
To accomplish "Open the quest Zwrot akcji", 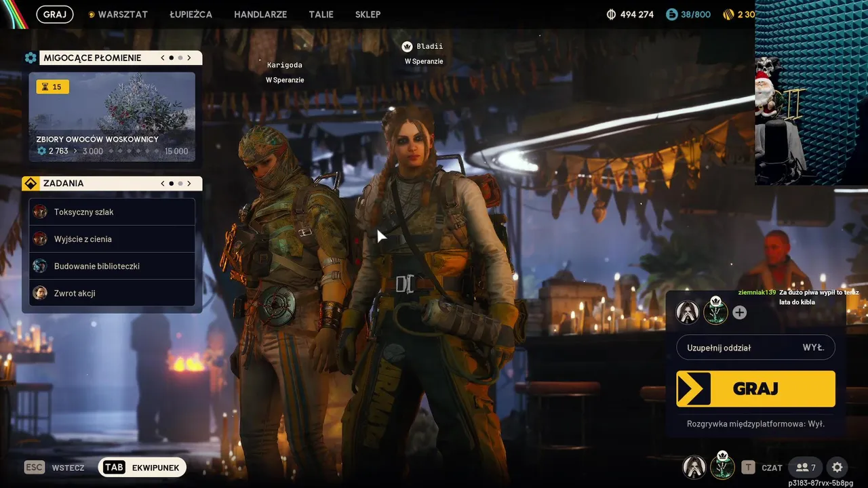I will pos(112,293).
